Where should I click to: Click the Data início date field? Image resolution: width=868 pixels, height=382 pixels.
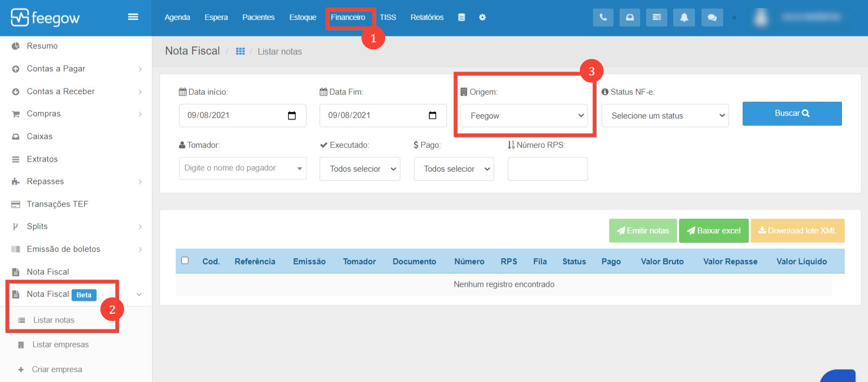(x=242, y=115)
